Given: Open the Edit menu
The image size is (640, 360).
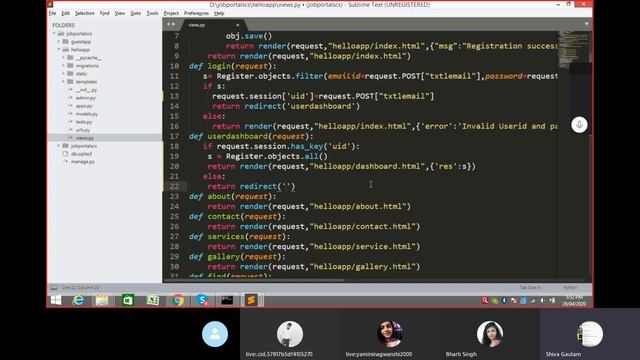Looking at the screenshot, I should [65, 13].
